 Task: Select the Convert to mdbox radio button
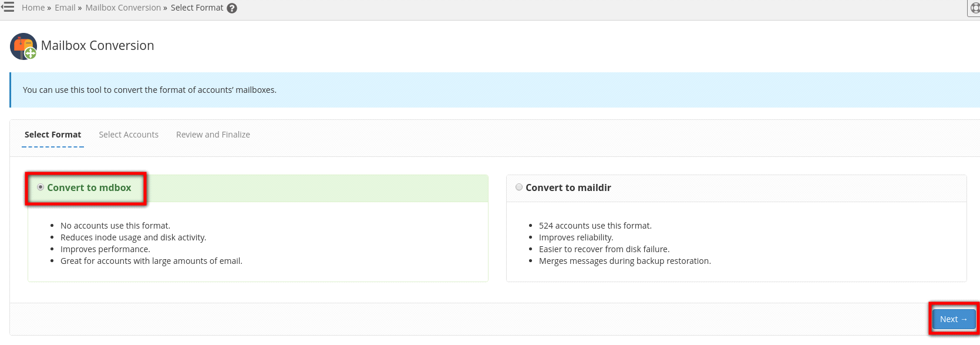[41, 187]
